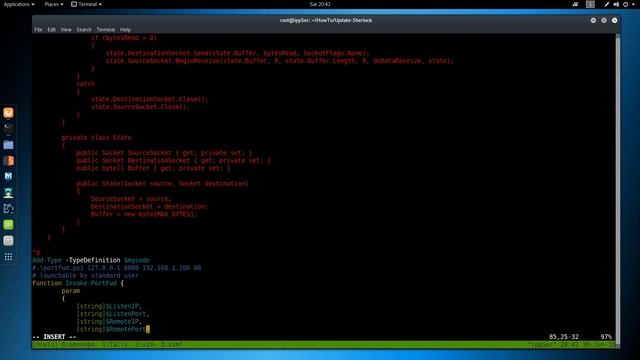Launch the orange Burp Suite dock icon
Screen dimensions: 640x360
pyautogui.click(x=8, y=160)
